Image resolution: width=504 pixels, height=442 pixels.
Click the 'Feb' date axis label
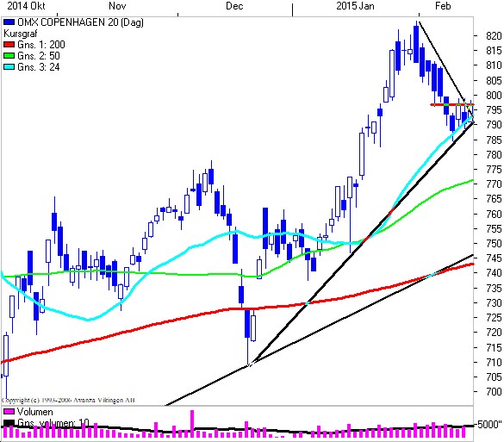[443, 6]
